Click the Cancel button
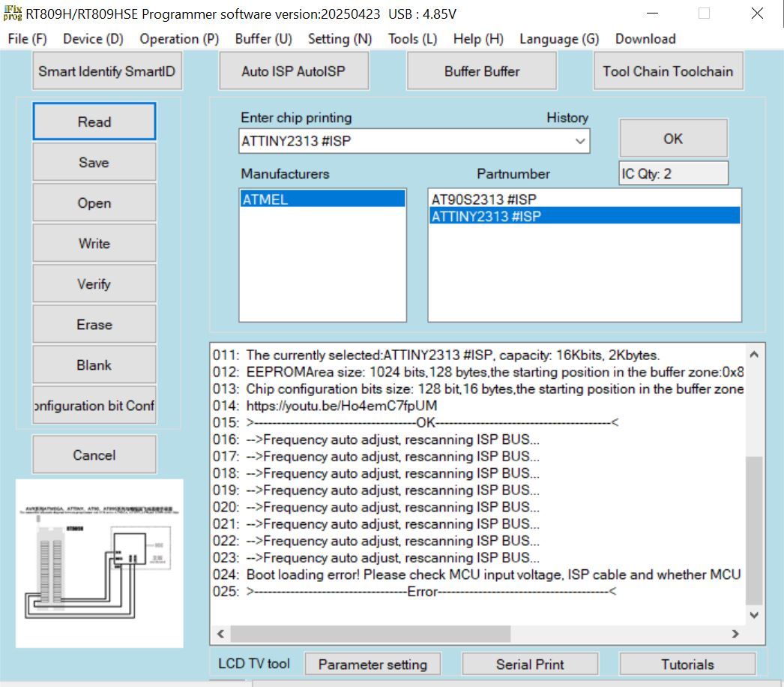The image size is (784, 687). click(94, 454)
